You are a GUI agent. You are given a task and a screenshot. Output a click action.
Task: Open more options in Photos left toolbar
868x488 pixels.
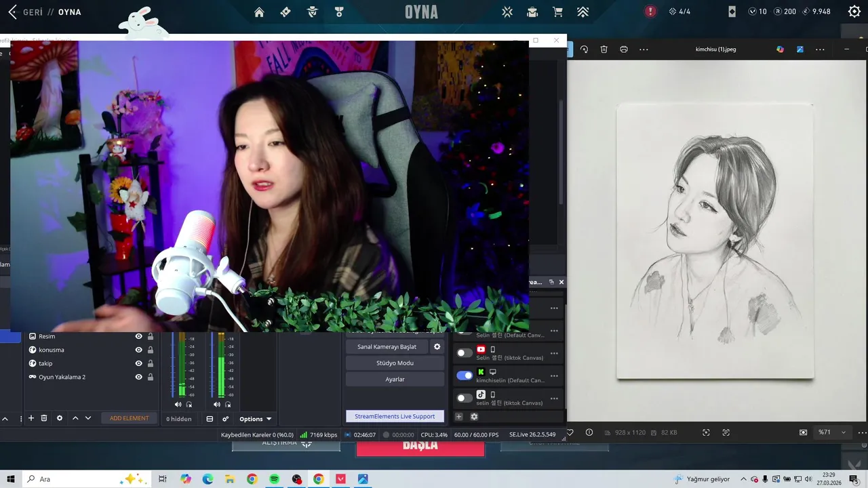[644, 49]
